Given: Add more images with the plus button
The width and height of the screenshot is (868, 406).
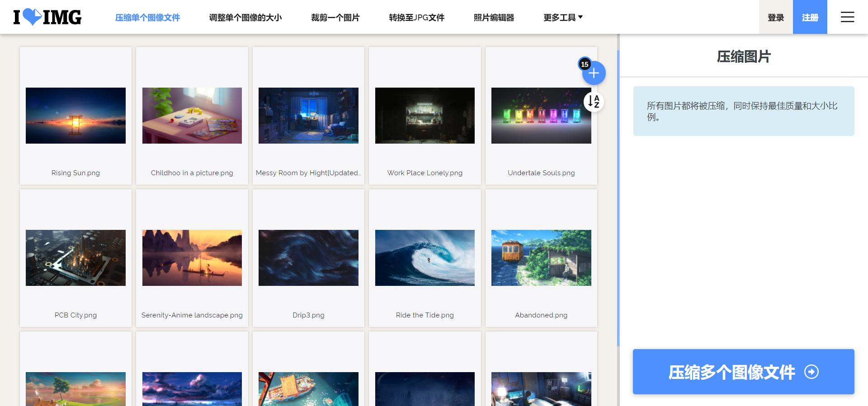Looking at the screenshot, I should 594,73.
